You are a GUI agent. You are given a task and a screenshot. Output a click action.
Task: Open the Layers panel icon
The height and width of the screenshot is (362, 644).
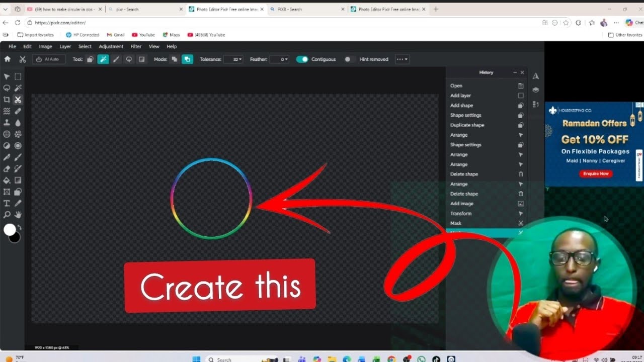[x=536, y=90]
